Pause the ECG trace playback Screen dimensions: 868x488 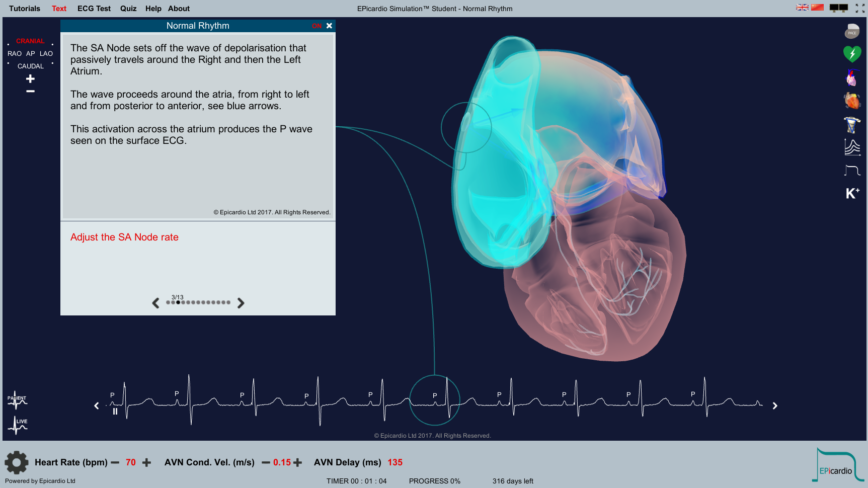[x=115, y=411]
